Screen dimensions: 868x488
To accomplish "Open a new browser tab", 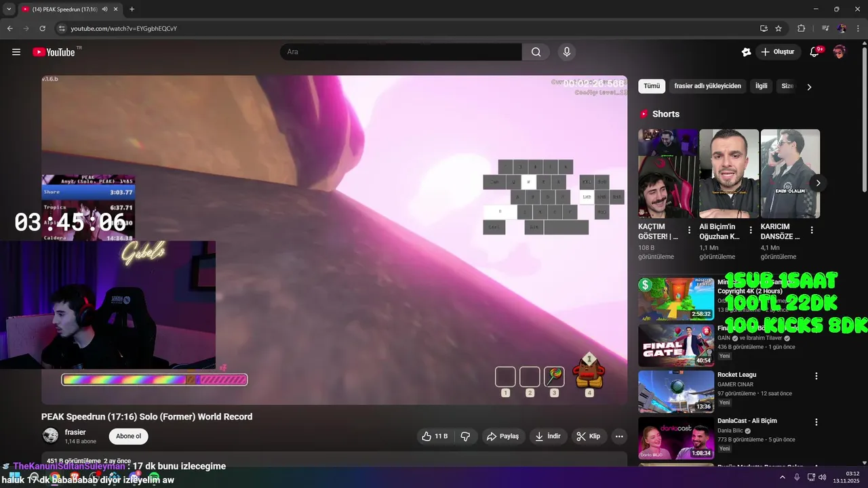I will (132, 9).
